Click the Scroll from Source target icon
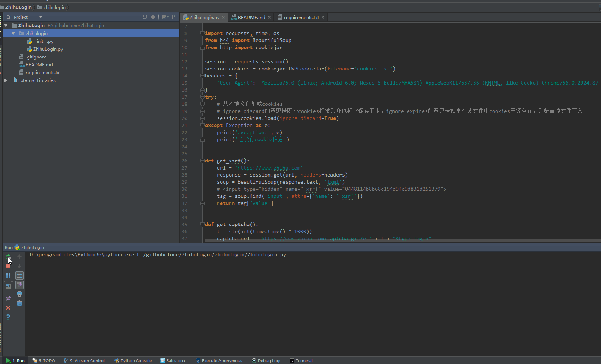The width and height of the screenshot is (601, 364). pos(145,17)
